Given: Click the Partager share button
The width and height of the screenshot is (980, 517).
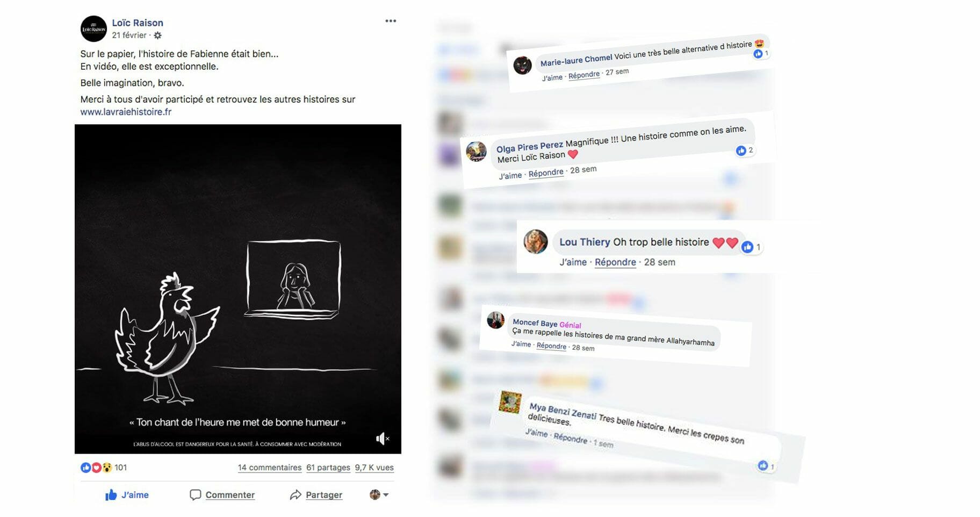Looking at the screenshot, I should point(316,495).
